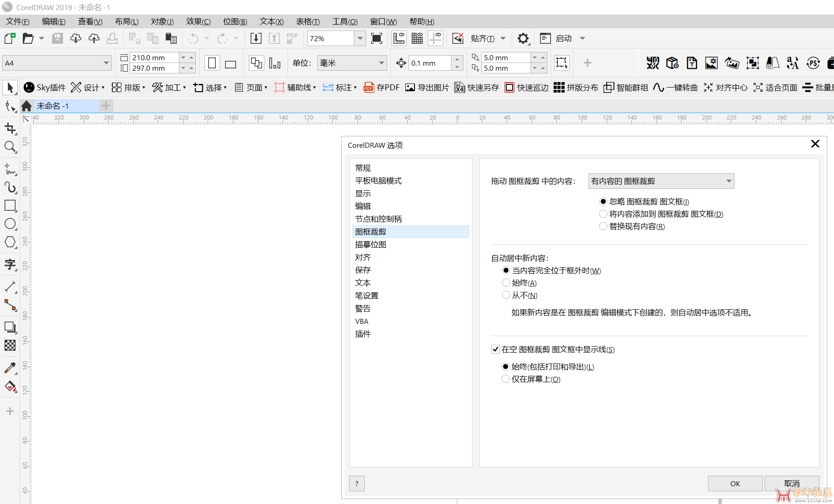Select 描摹位图 in options list
The width and height of the screenshot is (834, 504).
coord(410,244)
